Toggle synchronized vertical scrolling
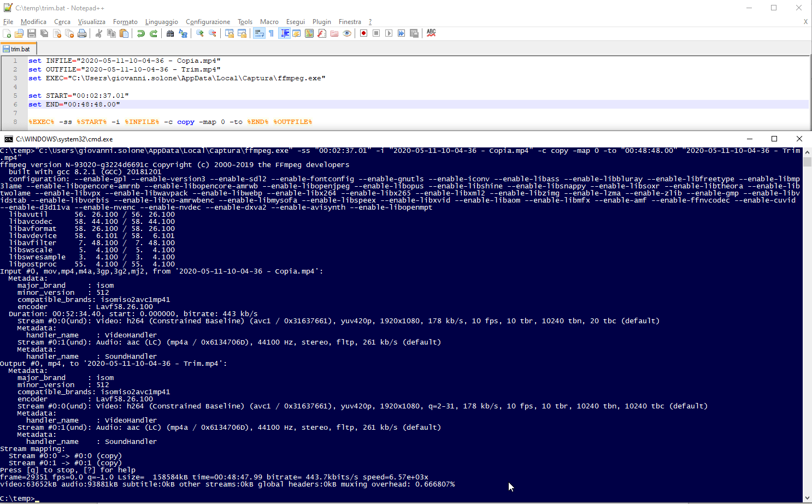This screenshot has width=812, height=504. tap(230, 33)
